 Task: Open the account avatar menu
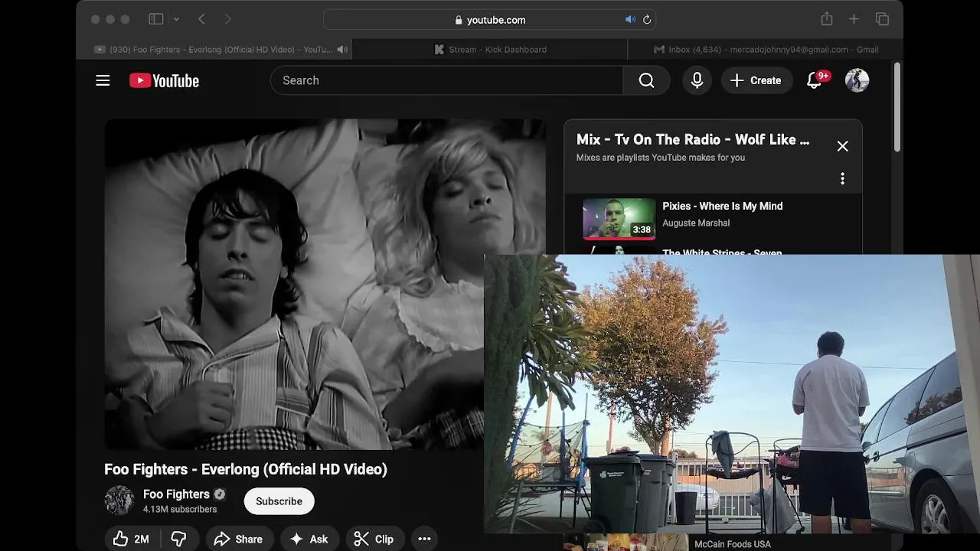(x=857, y=80)
